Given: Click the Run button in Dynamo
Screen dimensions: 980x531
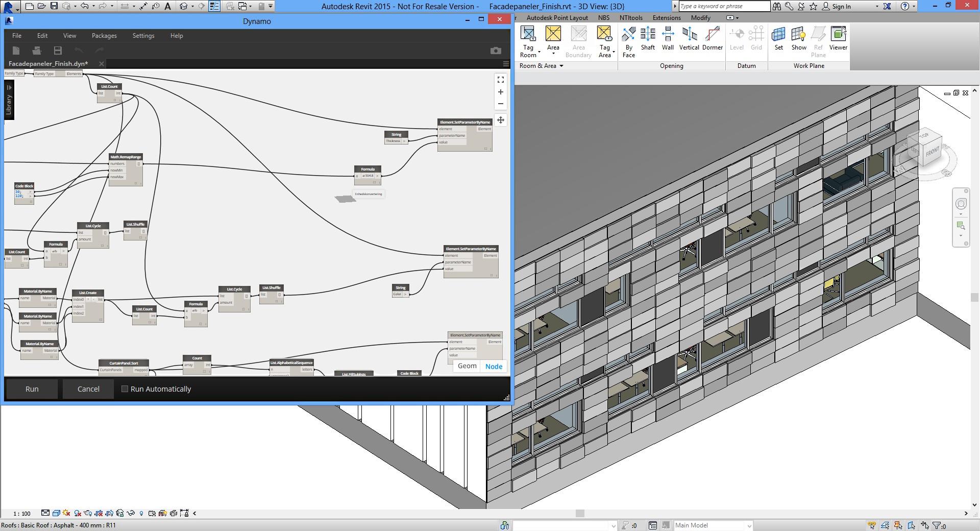Looking at the screenshot, I should [32, 389].
